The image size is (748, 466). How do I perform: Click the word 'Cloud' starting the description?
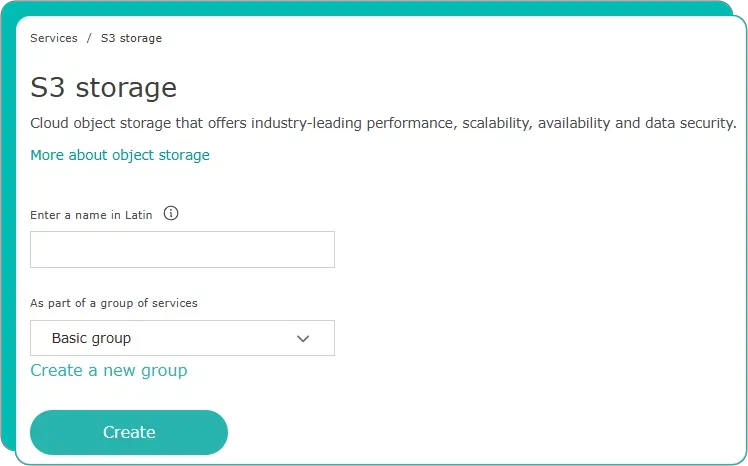coord(50,123)
